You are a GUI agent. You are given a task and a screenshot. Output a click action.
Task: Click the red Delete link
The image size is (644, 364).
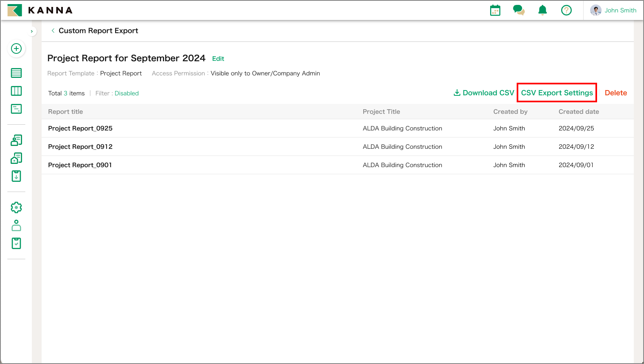[615, 93]
